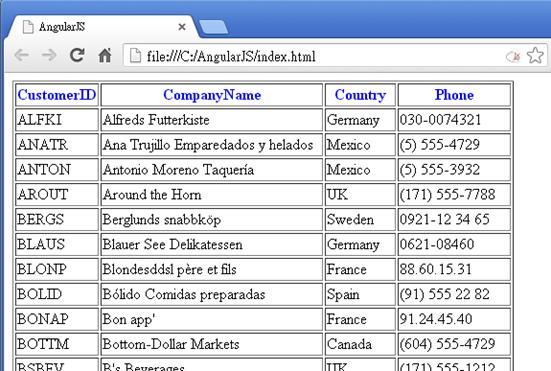Click the Phone column header
The height and width of the screenshot is (371, 551).
[454, 95]
